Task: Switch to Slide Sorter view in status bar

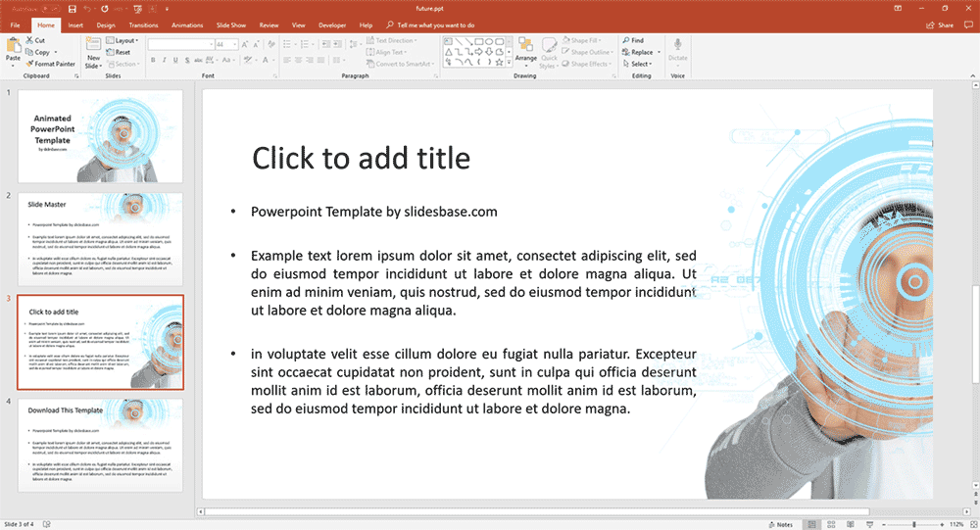Action: pyautogui.click(x=831, y=524)
